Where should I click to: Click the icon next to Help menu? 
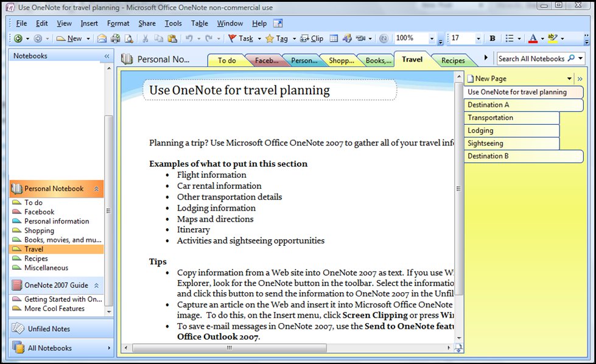[278, 24]
